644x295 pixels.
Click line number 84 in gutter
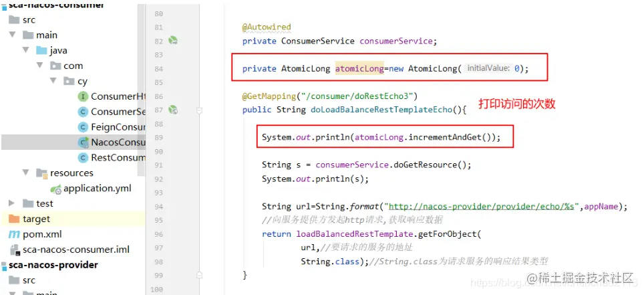tap(158, 69)
